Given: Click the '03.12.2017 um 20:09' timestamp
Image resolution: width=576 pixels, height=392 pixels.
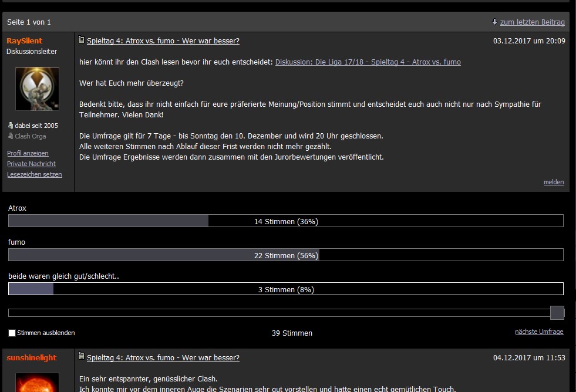Looking at the screenshot, I should pyautogui.click(x=529, y=40).
